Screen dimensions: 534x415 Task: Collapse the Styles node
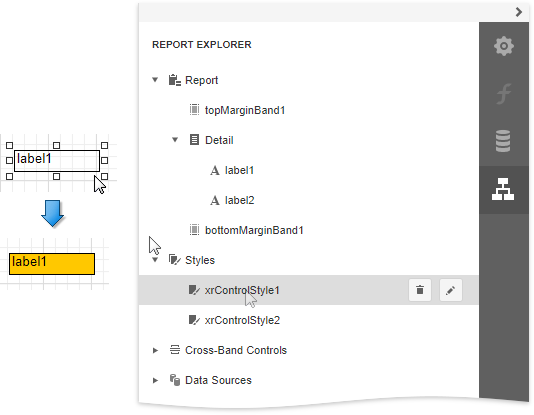tap(155, 260)
